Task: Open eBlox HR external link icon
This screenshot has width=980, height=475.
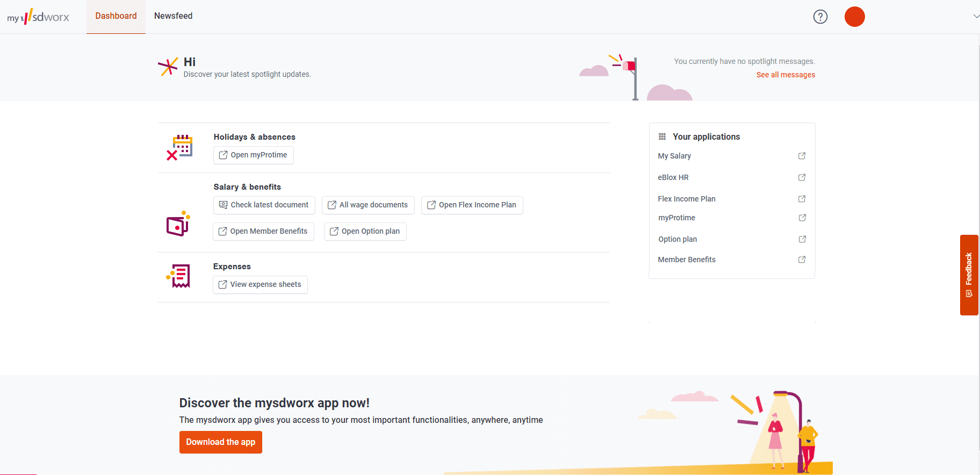Action: click(x=802, y=177)
